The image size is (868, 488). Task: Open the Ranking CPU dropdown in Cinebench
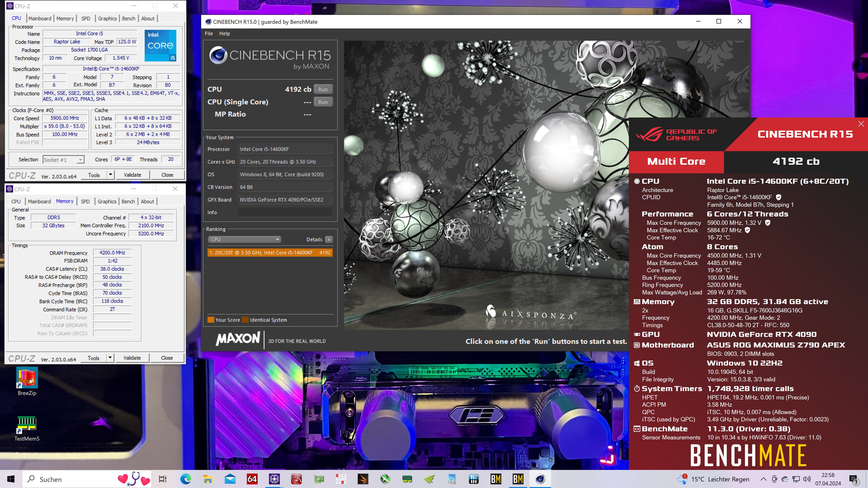(245, 239)
